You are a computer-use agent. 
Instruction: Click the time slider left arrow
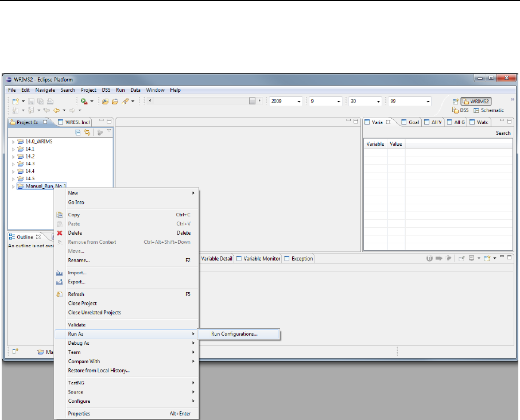150,100
